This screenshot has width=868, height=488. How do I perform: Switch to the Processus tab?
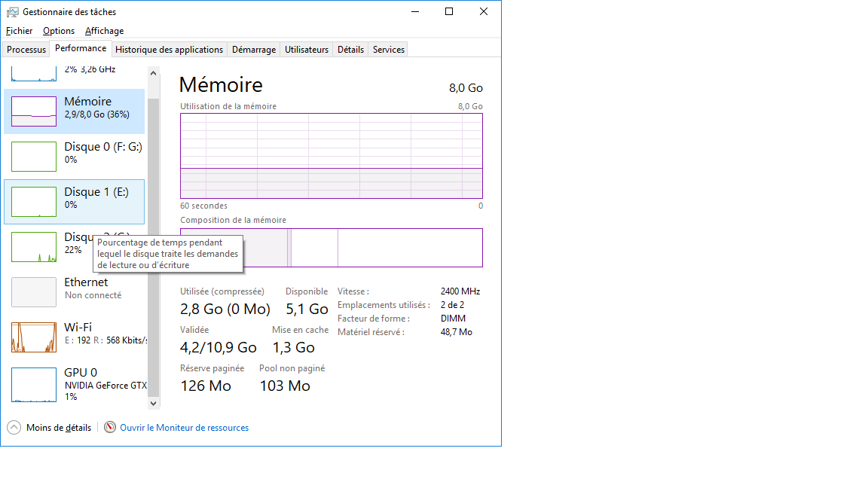point(26,50)
